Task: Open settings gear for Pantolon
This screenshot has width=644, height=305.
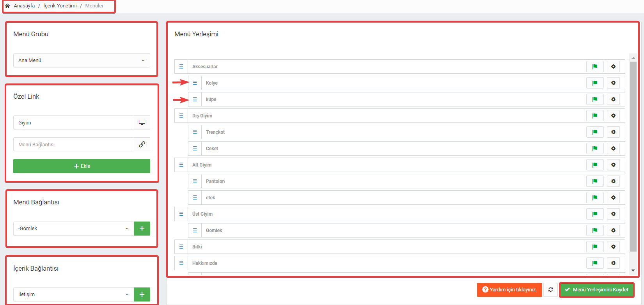Action: [613, 181]
